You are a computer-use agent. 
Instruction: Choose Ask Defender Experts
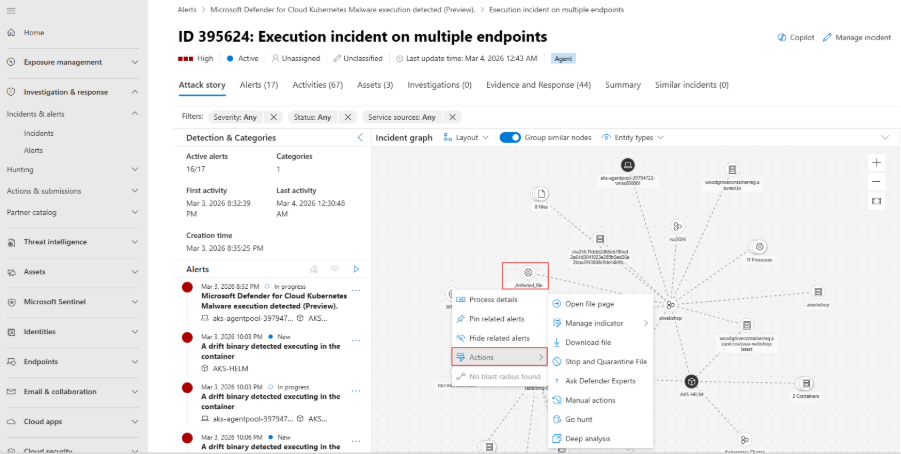pos(600,381)
